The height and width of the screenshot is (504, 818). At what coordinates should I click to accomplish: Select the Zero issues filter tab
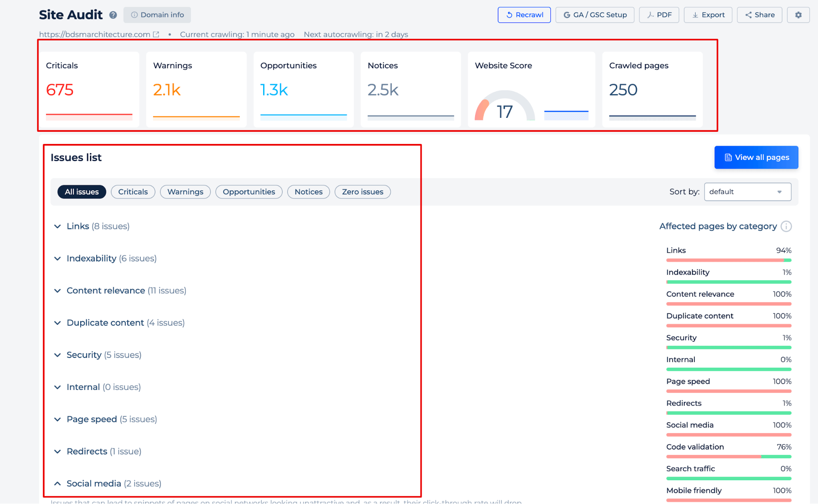tap(362, 191)
